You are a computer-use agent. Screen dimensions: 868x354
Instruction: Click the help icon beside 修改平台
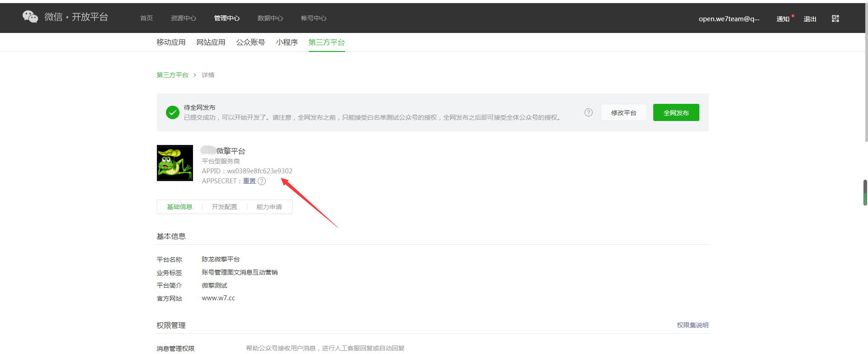[x=588, y=112]
